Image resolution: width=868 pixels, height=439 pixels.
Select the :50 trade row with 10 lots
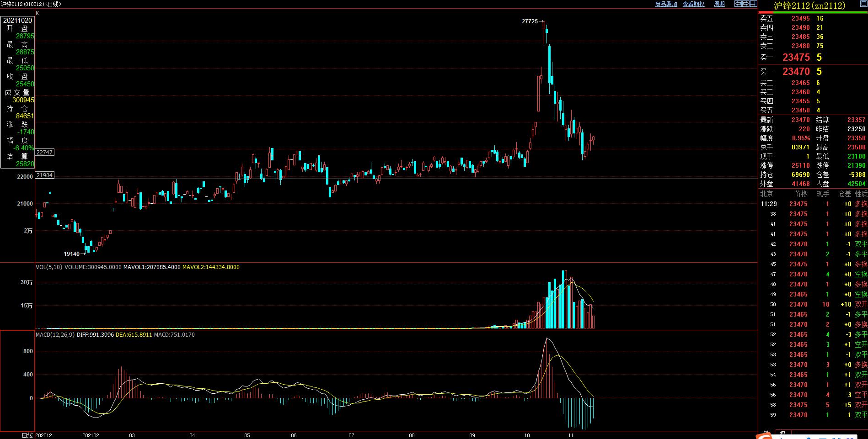814,305
